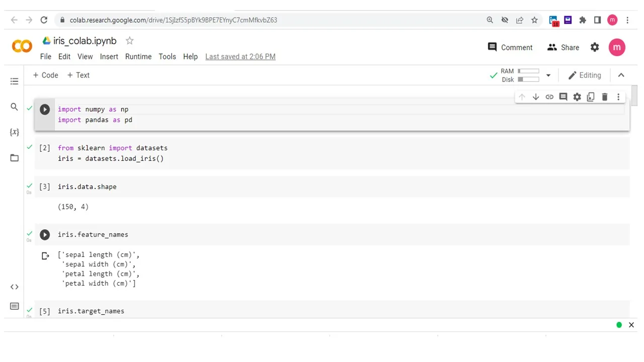Star the iris_colab.ipynb notebook

(129, 41)
